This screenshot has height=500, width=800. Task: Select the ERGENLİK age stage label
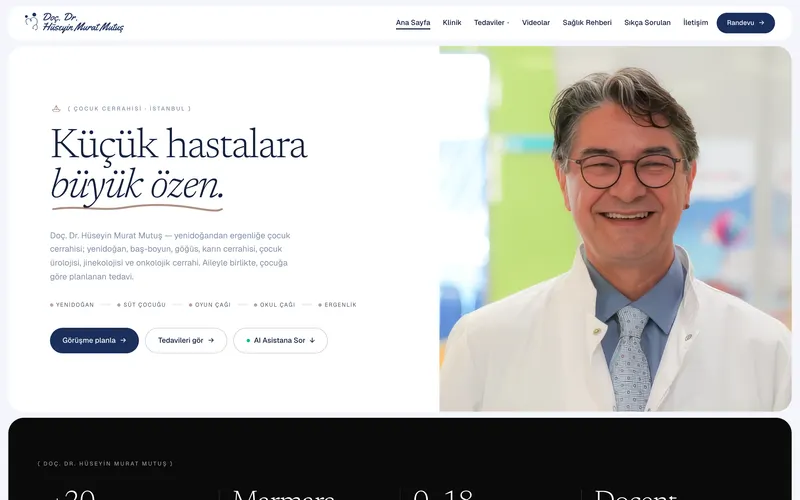(x=337, y=305)
